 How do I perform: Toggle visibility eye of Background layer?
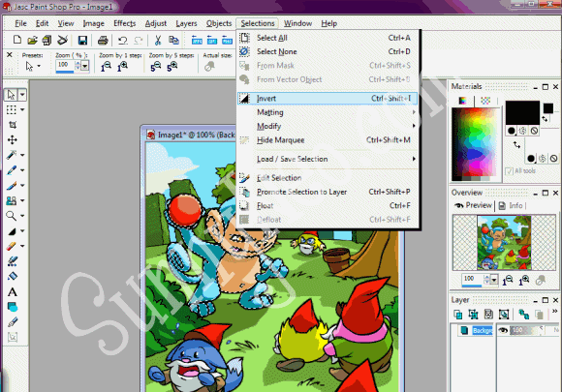pyautogui.click(x=503, y=330)
